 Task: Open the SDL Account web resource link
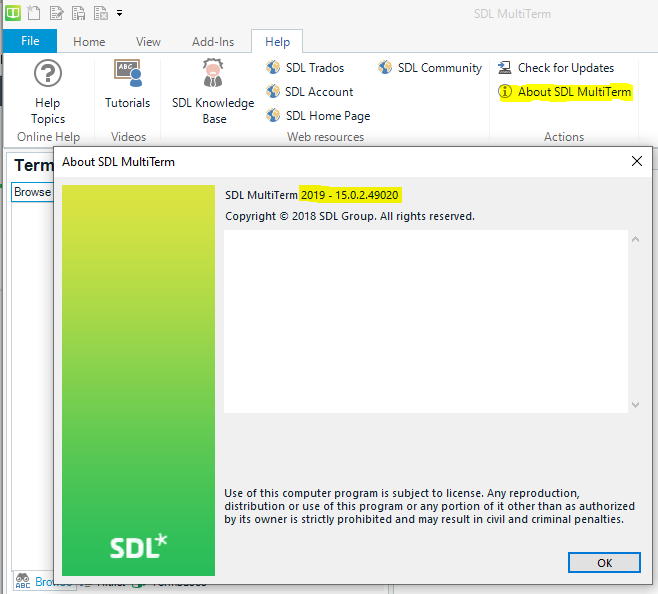[x=319, y=92]
